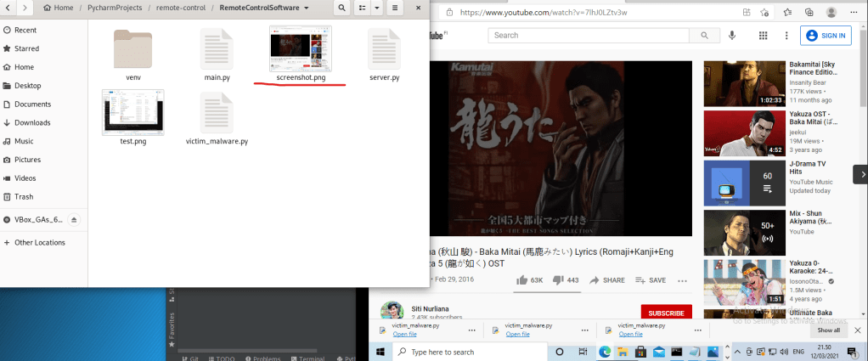Add page to favorites with star icon

point(766,13)
